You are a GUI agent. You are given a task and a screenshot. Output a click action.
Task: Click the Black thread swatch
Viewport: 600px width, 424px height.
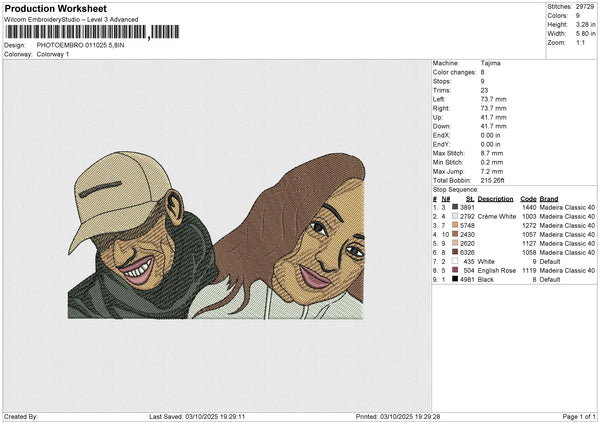(454, 279)
